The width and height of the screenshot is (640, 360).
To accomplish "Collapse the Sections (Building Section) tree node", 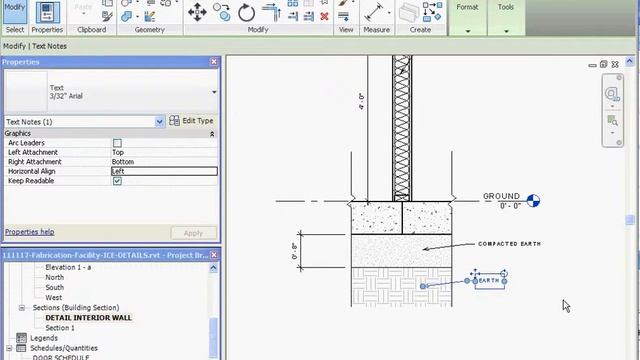I will 22,308.
